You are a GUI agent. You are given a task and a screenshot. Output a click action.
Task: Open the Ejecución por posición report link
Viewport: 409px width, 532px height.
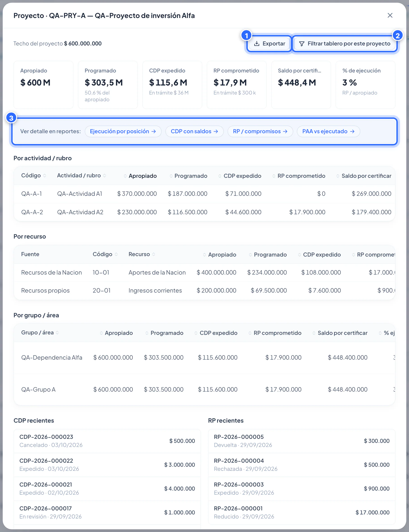[x=123, y=131]
